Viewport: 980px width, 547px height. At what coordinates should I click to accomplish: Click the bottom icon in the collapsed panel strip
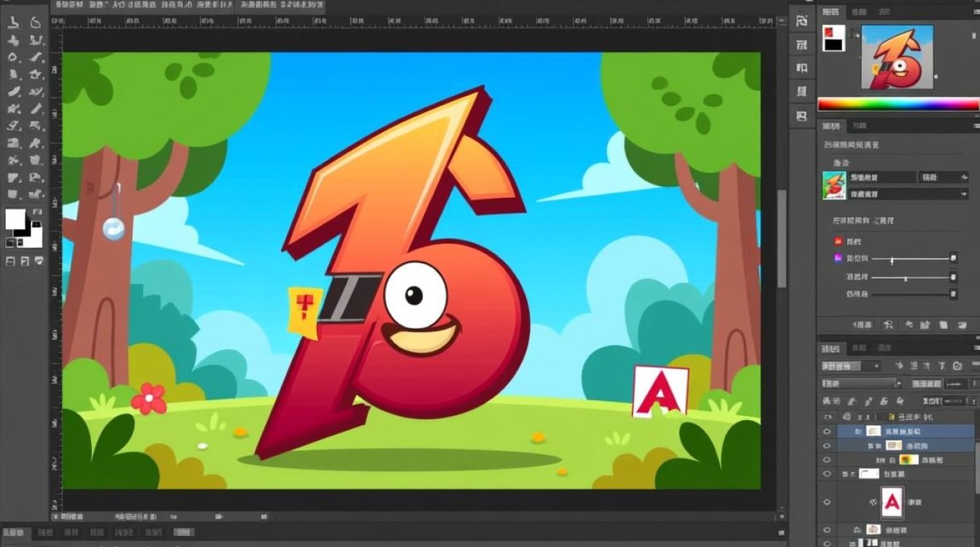(802, 116)
